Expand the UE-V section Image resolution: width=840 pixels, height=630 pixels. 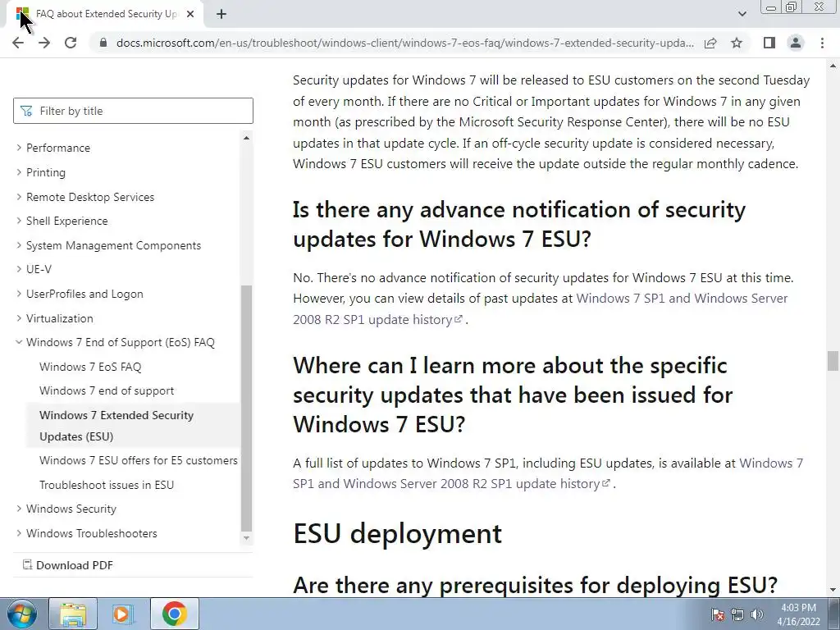[x=34, y=269]
